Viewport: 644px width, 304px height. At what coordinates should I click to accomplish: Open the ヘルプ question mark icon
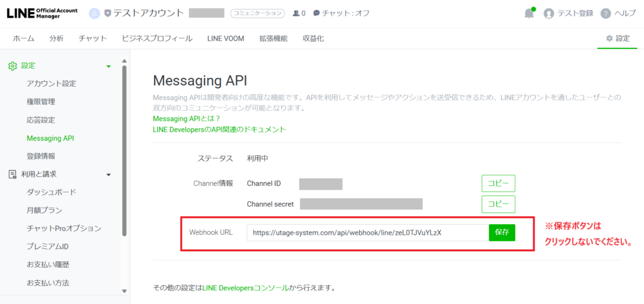(x=606, y=14)
